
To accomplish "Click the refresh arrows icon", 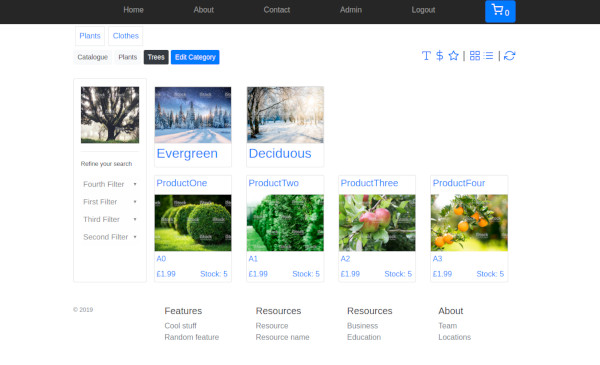I will 509,56.
